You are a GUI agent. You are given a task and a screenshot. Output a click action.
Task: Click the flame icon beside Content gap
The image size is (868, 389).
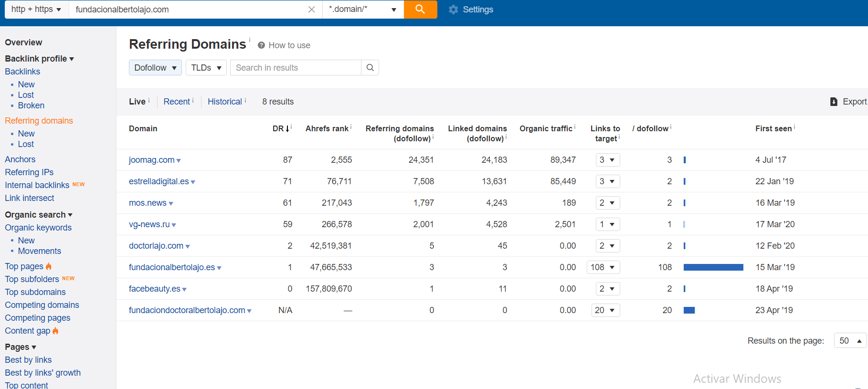55,331
